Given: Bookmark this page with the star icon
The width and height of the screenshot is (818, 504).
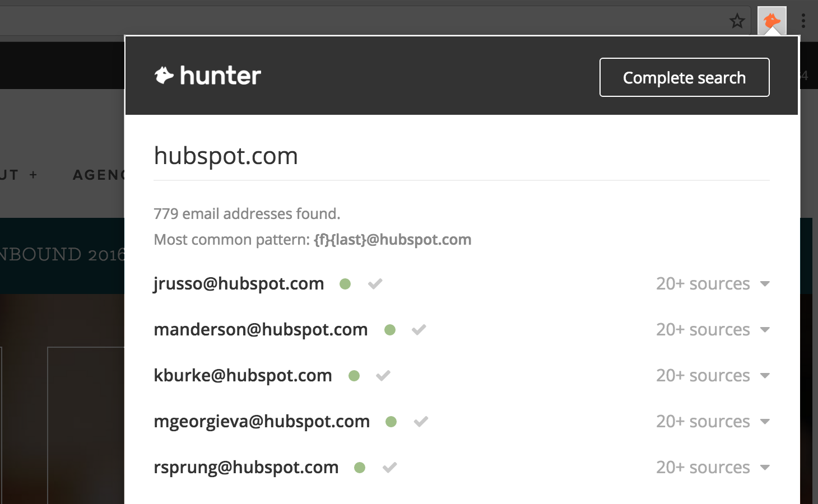Looking at the screenshot, I should [x=737, y=21].
